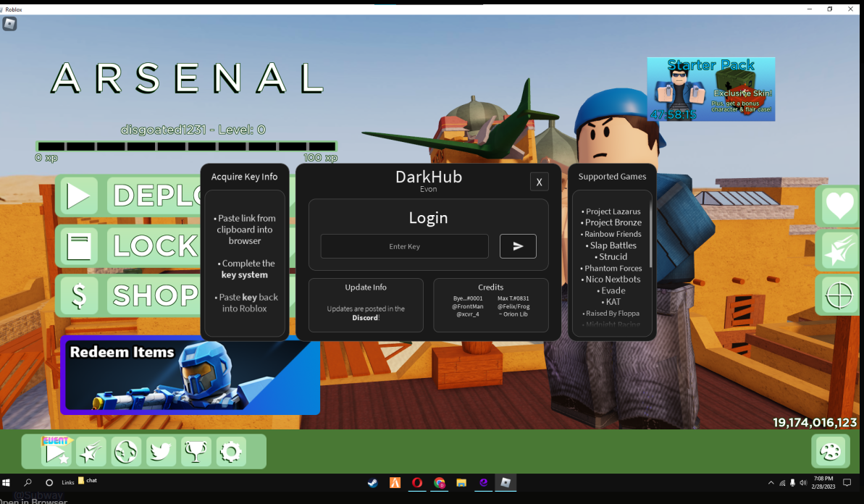This screenshot has width=864, height=504.
Task: Click the paint palette icon
Action: tap(831, 452)
